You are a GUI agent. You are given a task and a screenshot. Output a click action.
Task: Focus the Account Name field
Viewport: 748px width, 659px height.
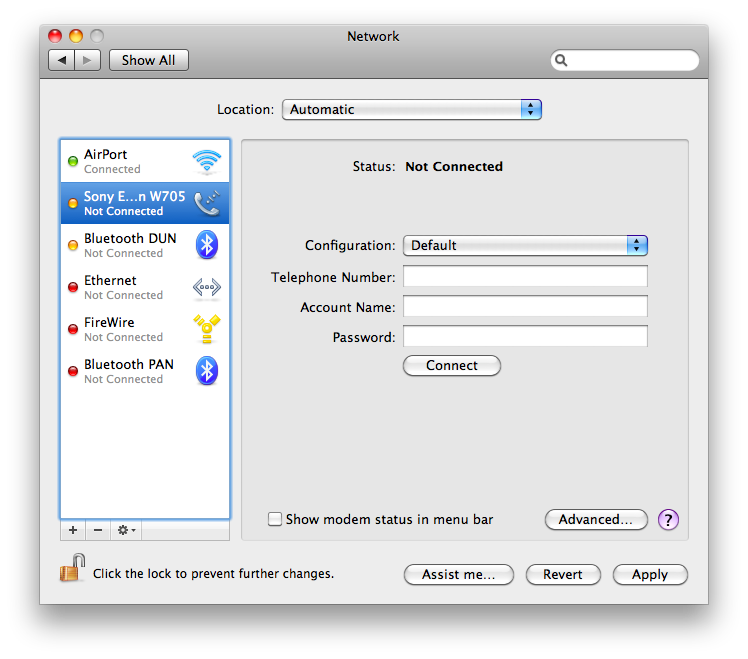click(x=525, y=306)
